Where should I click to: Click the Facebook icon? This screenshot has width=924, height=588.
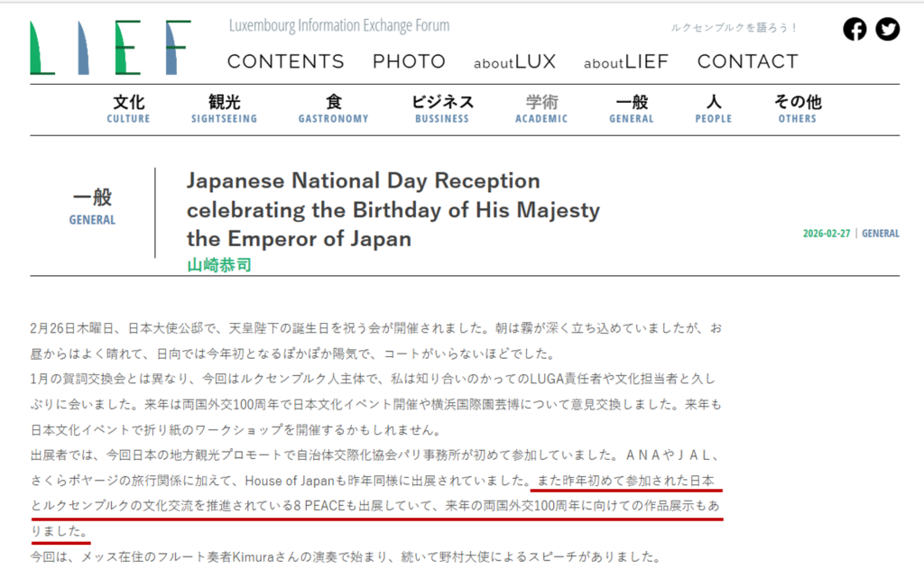click(855, 29)
